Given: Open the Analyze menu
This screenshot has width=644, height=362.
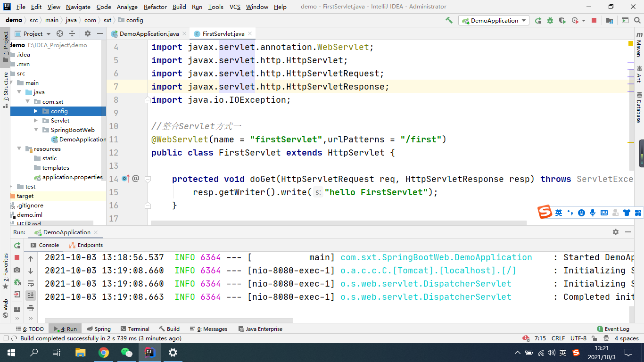Looking at the screenshot, I should [x=127, y=7].
